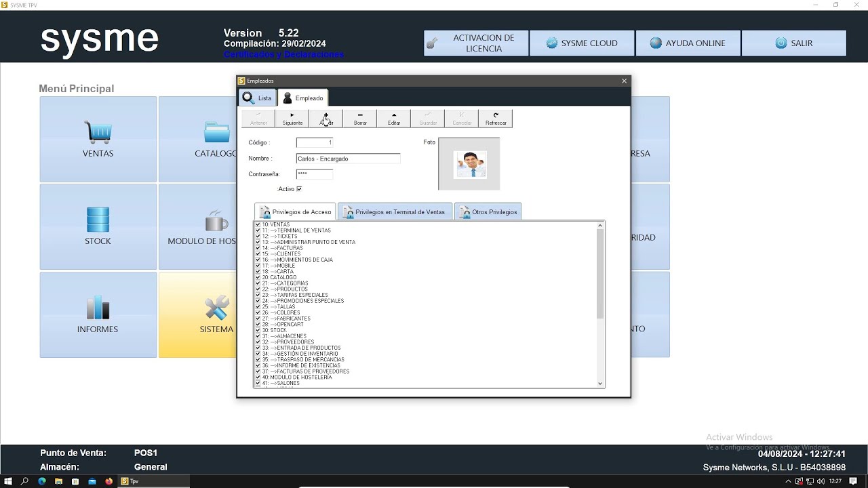Toggle privilege 12 TICKETS checkbox
Viewport: 868px width, 488px height.
[258, 237]
